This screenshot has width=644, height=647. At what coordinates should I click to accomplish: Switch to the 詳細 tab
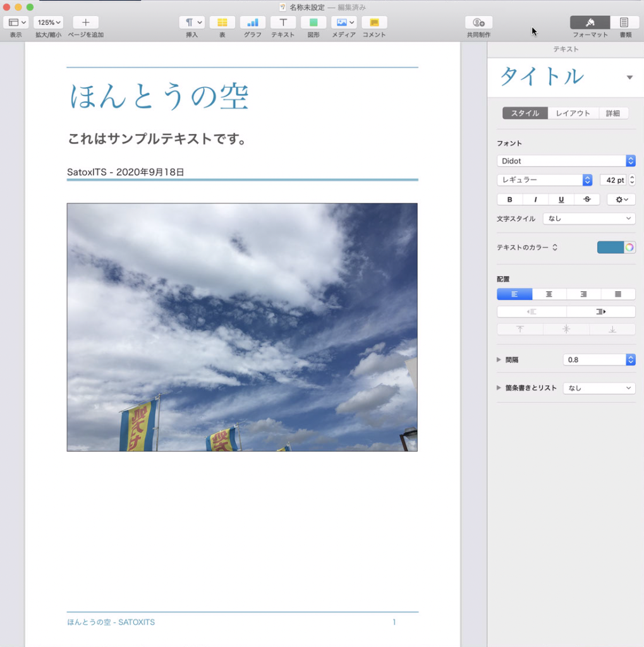point(612,113)
